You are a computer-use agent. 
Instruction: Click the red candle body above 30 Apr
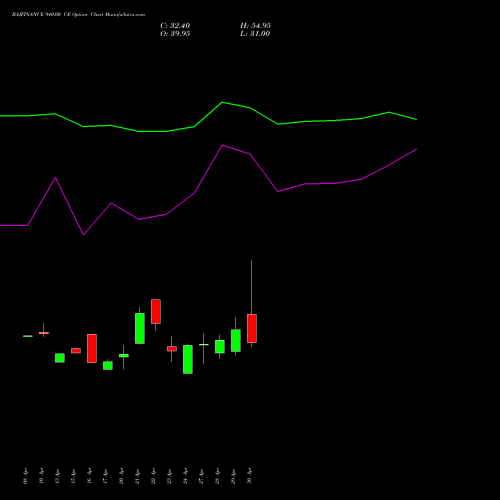[x=252, y=328]
